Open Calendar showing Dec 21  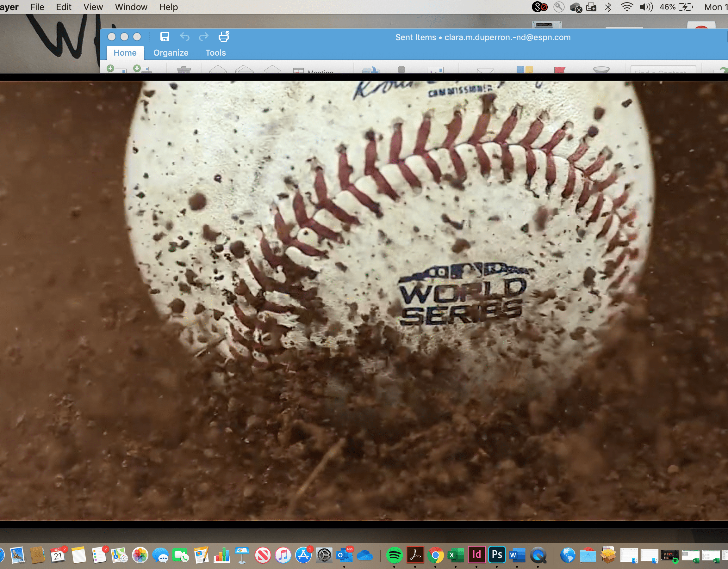click(x=58, y=555)
